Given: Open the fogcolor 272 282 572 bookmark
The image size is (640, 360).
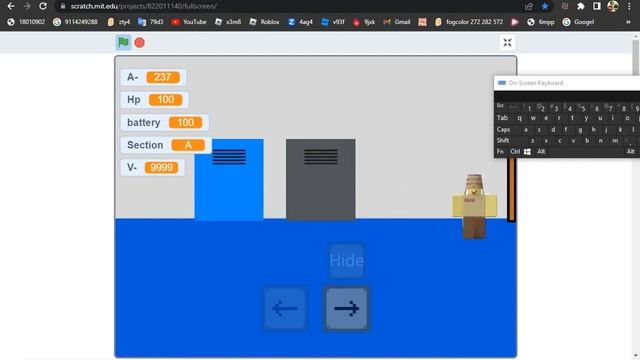Looking at the screenshot, I should point(469,22).
